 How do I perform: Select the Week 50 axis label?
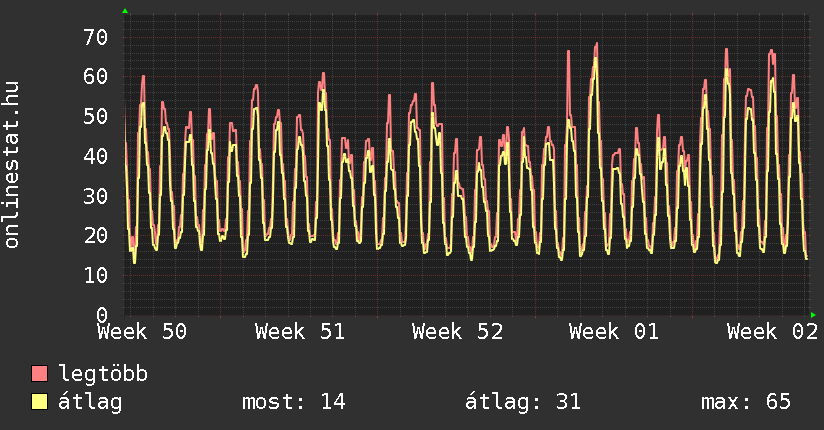pyautogui.click(x=142, y=332)
